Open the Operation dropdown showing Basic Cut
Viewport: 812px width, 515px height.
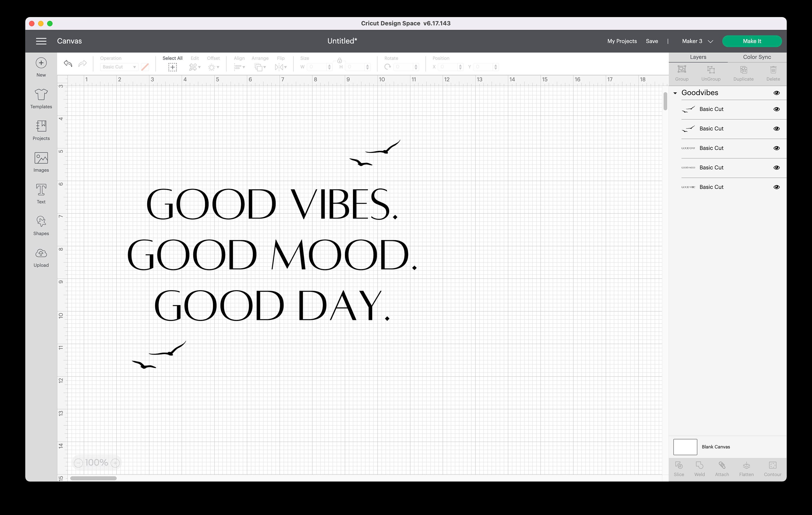coord(119,67)
